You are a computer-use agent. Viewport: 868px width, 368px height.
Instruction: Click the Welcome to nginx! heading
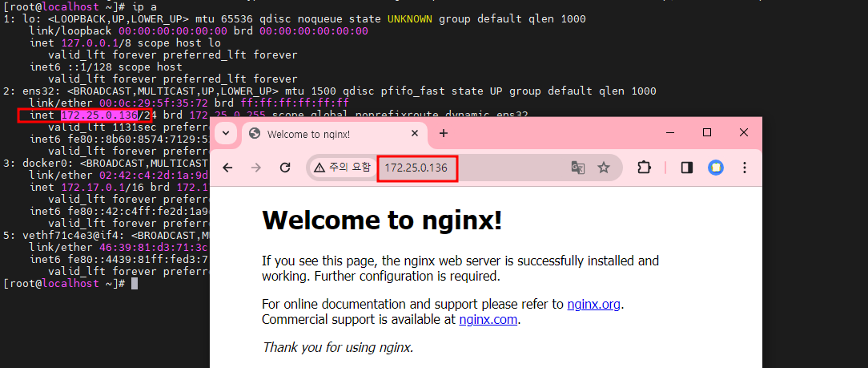click(x=382, y=220)
